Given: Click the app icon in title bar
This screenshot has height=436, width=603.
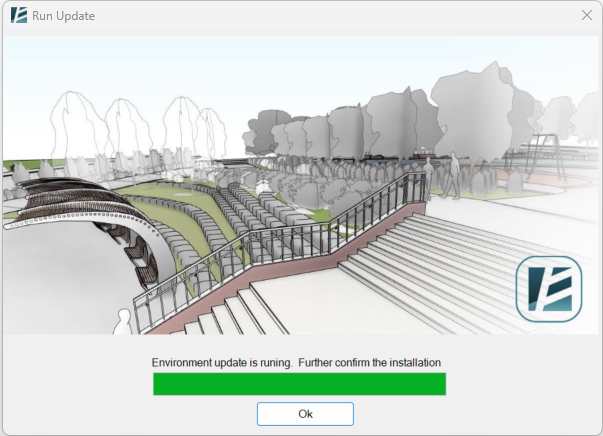Looking at the screenshot, I should pyautogui.click(x=19, y=15).
